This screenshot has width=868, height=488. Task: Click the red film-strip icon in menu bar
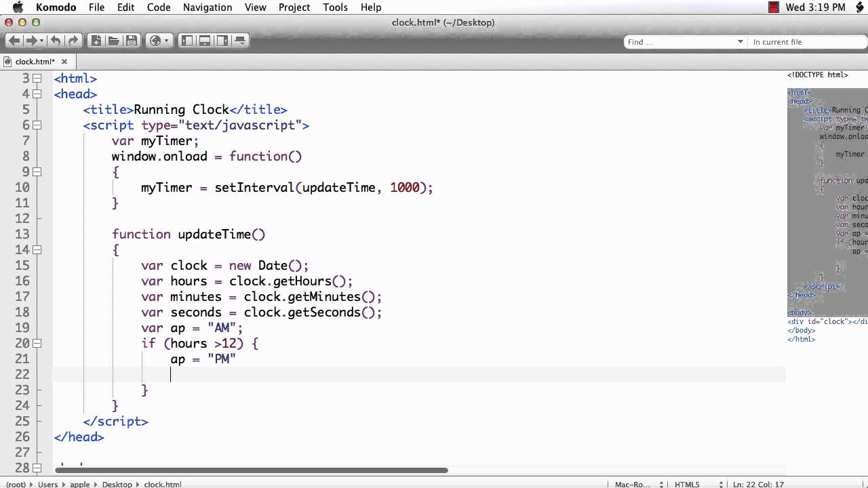[774, 7]
